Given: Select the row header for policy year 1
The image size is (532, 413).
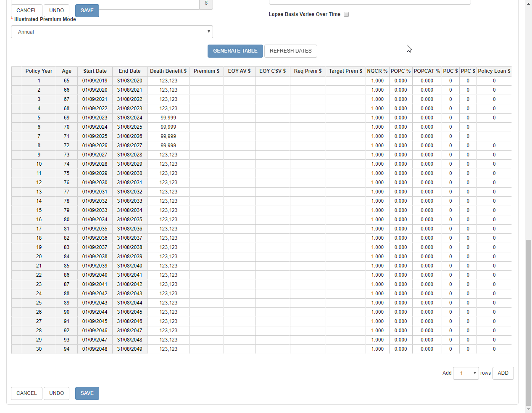Looking at the screenshot, I should pos(17,81).
